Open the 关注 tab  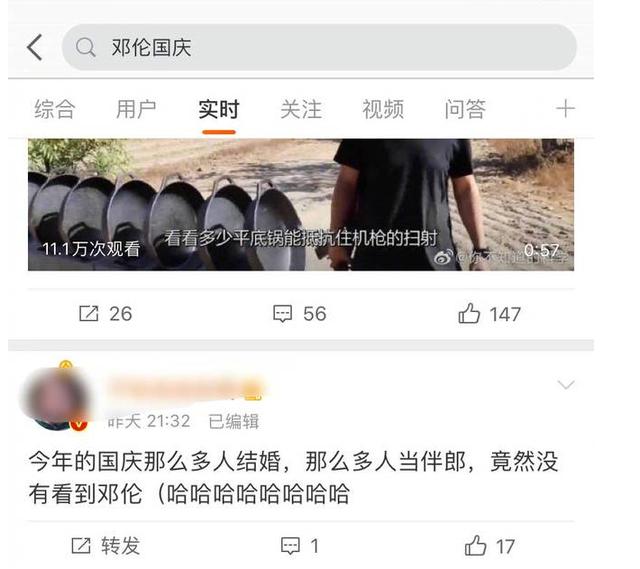(x=301, y=109)
